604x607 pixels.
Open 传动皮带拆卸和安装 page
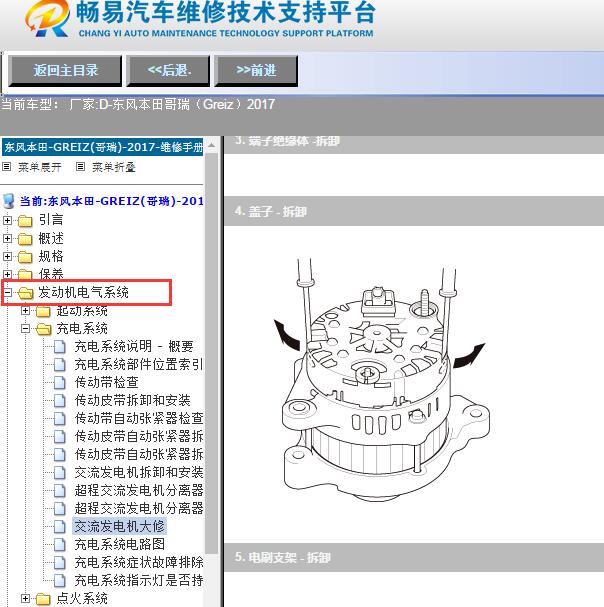(132, 400)
